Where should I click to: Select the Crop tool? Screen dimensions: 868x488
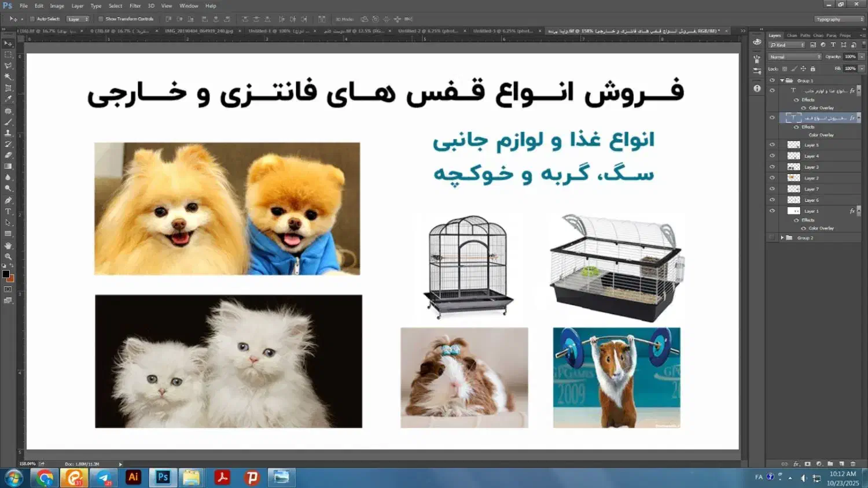coord(8,88)
